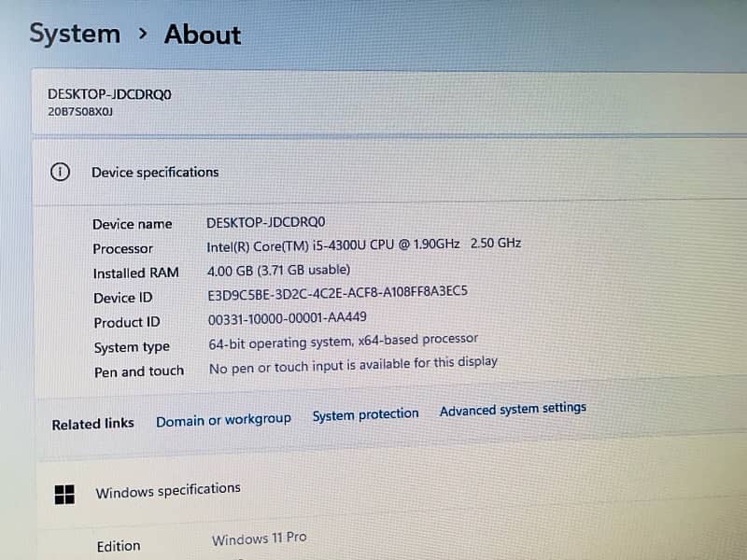Click the Related links label
Image resolution: width=747 pixels, height=560 pixels.
pyautogui.click(x=92, y=424)
